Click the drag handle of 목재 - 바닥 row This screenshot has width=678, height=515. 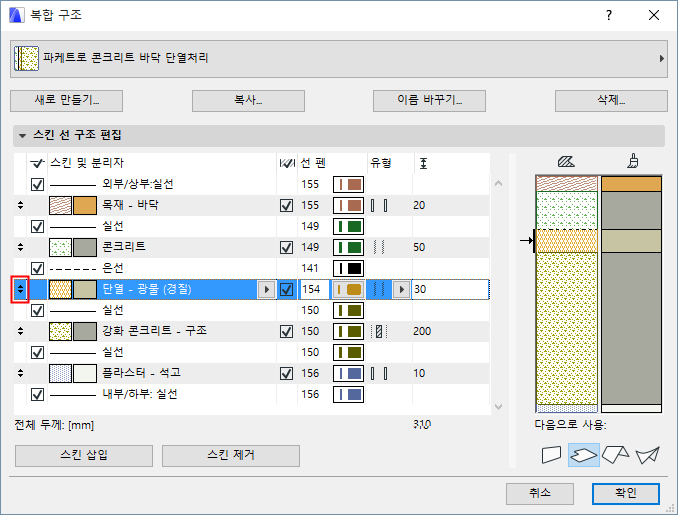[20, 205]
